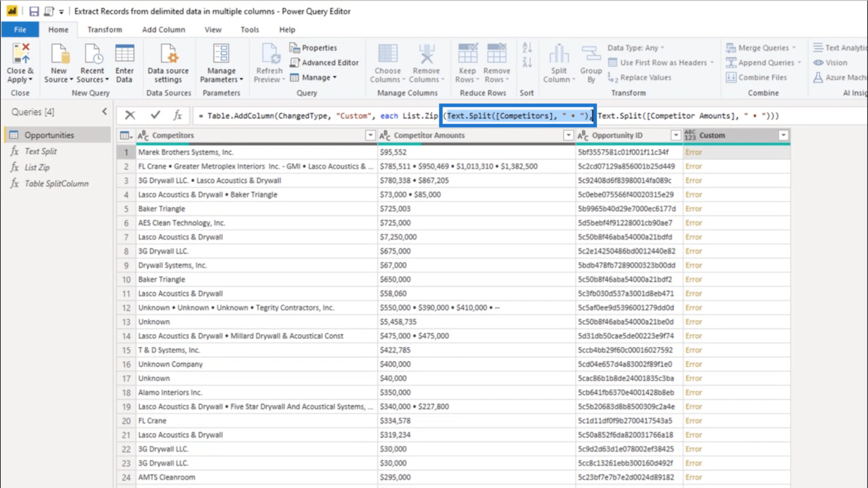Screen dimensions: 868x488
Task: Confirm the formula with the checkmark
Action: click(x=155, y=115)
